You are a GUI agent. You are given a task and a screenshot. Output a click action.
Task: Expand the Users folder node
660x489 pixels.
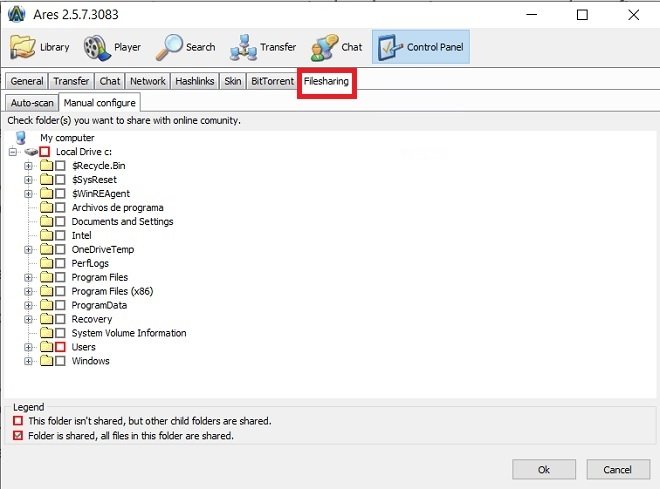click(x=28, y=347)
